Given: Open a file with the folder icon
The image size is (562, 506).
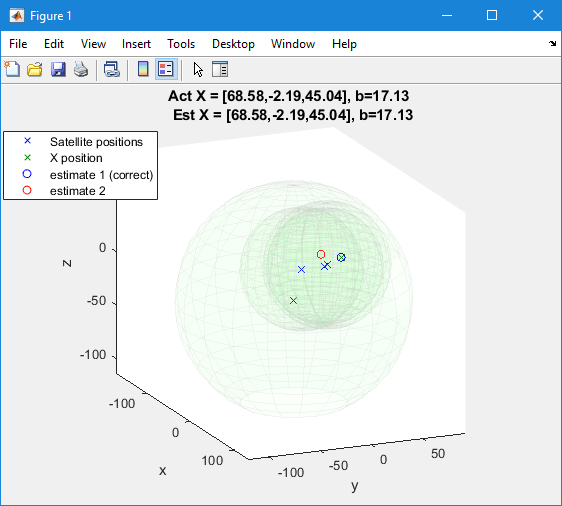Looking at the screenshot, I should tap(35, 69).
